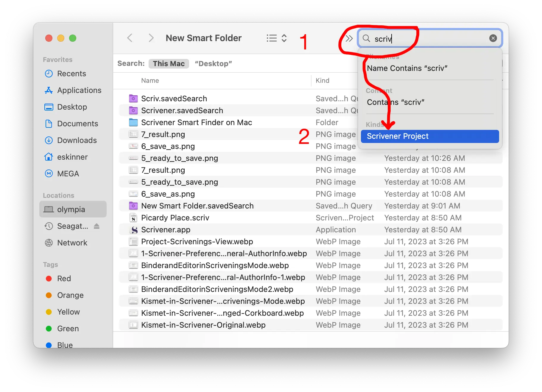Click the Scrivener.app application icon
The height and width of the screenshot is (392, 542).
click(x=133, y=230)
